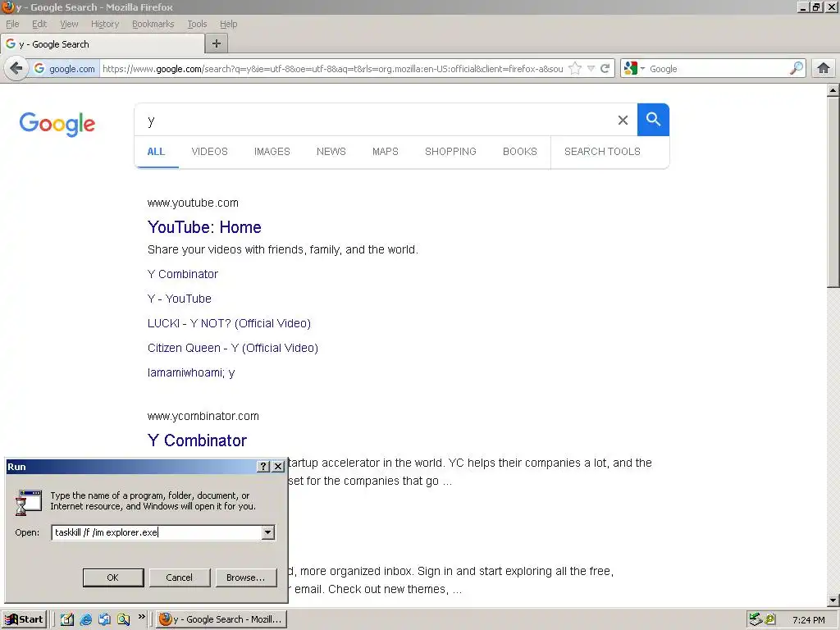Screen dimensions: 840x630
Task: Expand the Run dialog Open dropdown
Action: 268,532
